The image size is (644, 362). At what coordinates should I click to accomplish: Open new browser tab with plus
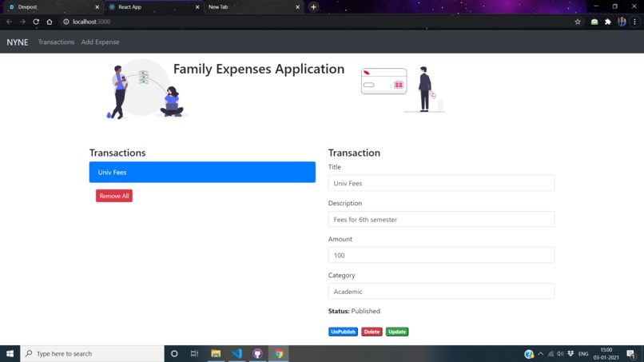tap(313, 7)
